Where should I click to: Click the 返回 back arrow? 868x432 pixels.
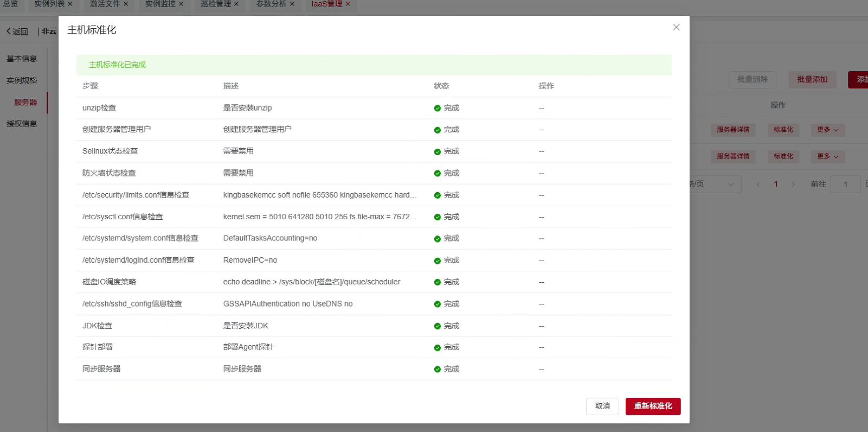click(9, 31)
